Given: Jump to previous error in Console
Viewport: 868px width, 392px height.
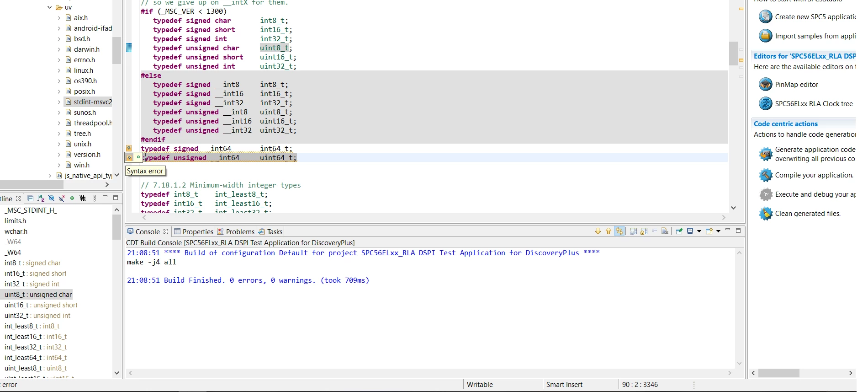Looking at the screenshot, I should pos(609,231).
